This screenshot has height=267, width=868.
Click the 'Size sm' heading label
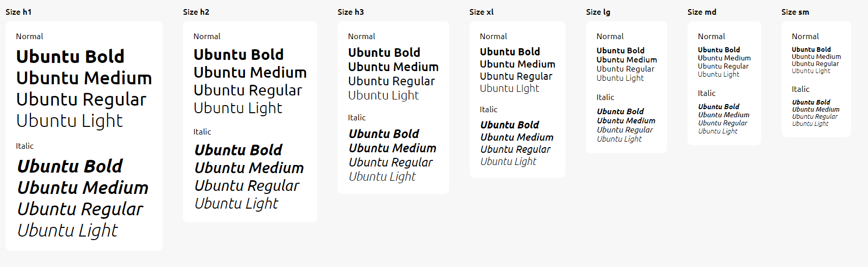(x=795, y=12)
